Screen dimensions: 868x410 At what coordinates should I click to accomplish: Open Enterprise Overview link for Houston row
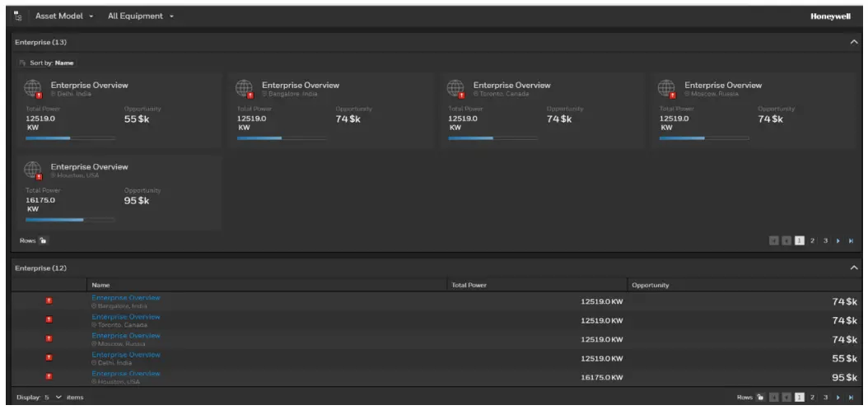tap(126, 374)
